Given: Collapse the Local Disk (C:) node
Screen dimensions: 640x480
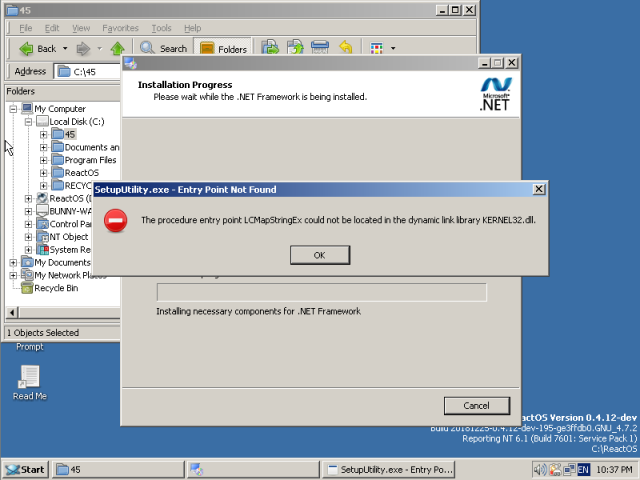Looking at the screenshot, I should 28,122.
